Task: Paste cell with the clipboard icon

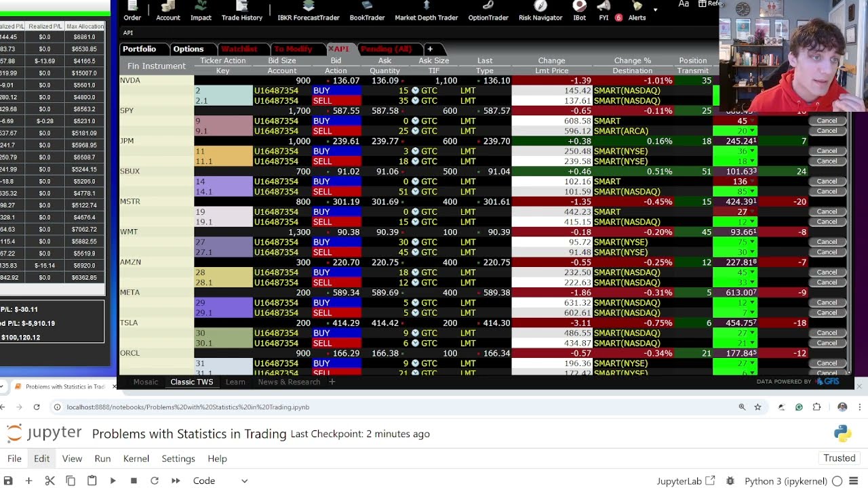Action: pos(92,481)
